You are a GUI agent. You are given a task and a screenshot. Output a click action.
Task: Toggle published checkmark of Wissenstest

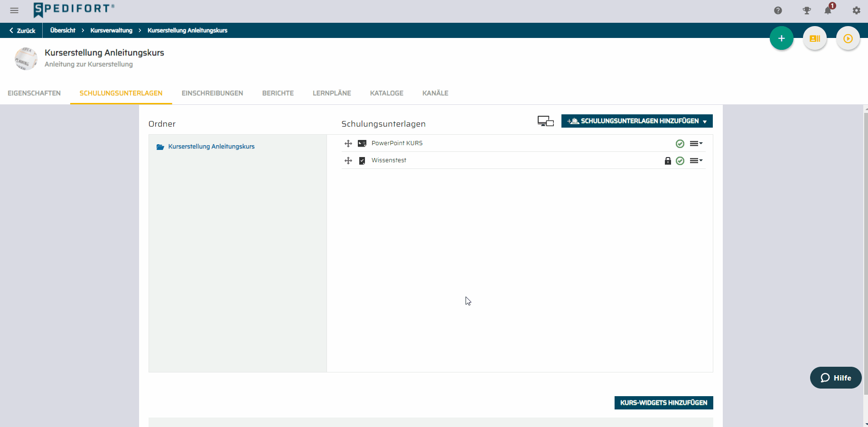(680, 161)
